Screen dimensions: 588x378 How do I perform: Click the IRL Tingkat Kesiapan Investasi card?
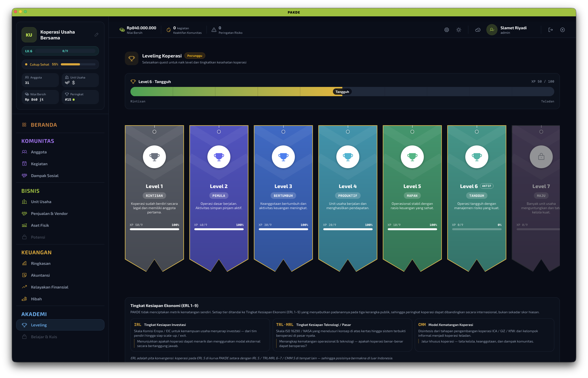[200, 335]
